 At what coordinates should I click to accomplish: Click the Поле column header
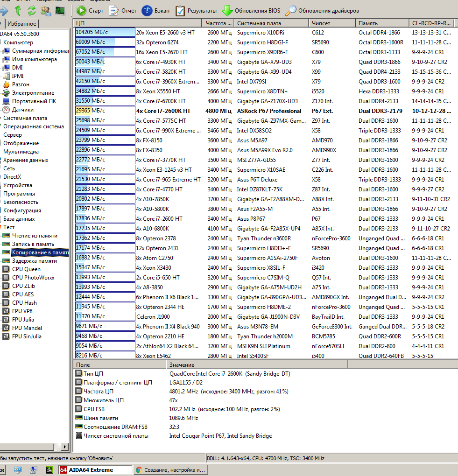coord(120,364)
